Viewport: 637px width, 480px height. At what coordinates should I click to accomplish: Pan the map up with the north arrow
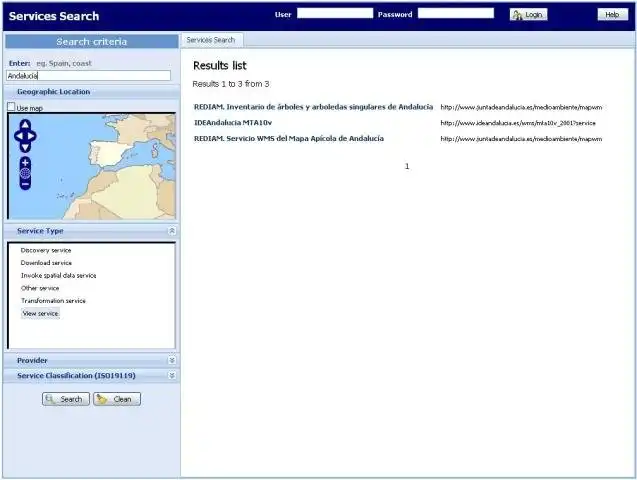25,125
